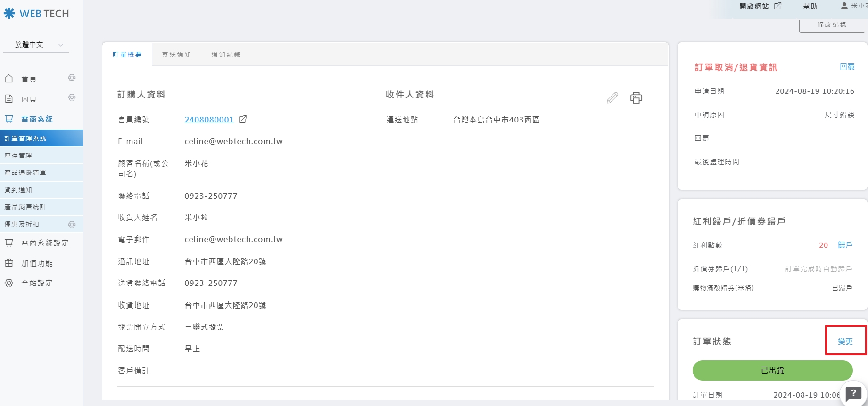Screen dimensions: 868x406
Task: Click the 修改紀錄 button
Action: [832, 25]
